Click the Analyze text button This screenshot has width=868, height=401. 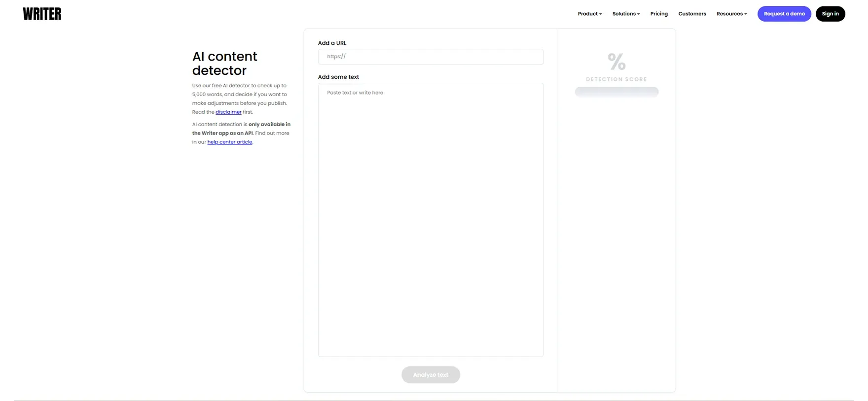431,375
